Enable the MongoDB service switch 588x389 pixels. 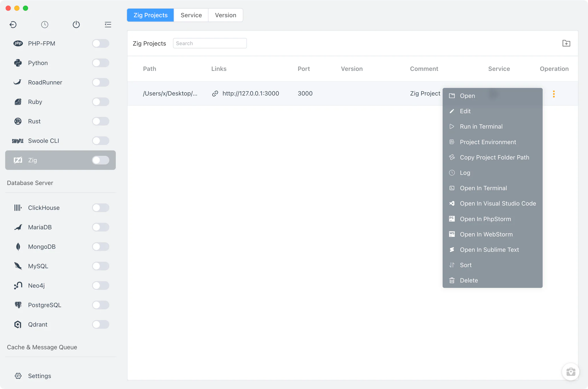tap(100, 247)
